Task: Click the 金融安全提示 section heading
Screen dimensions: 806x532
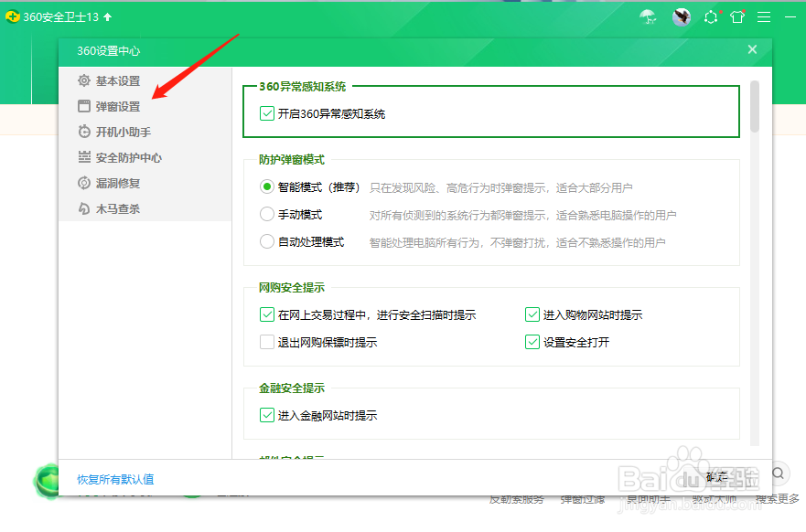Action: (292, 388)
